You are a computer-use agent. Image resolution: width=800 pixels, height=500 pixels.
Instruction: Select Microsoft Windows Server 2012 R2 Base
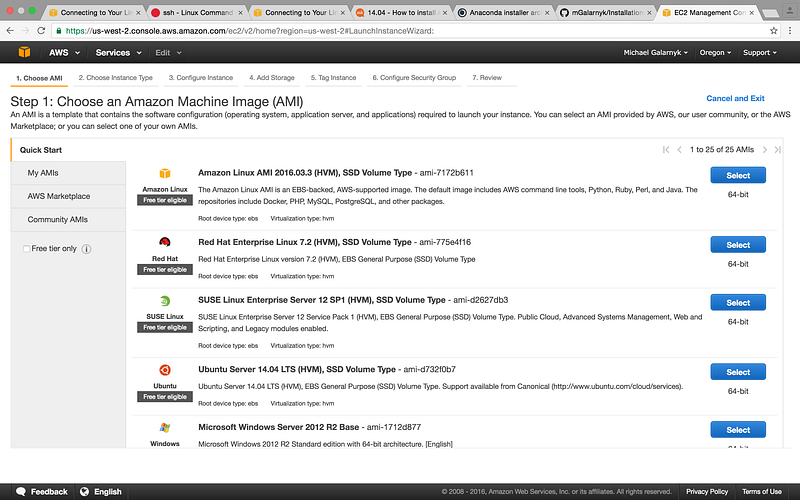point(738,430)
